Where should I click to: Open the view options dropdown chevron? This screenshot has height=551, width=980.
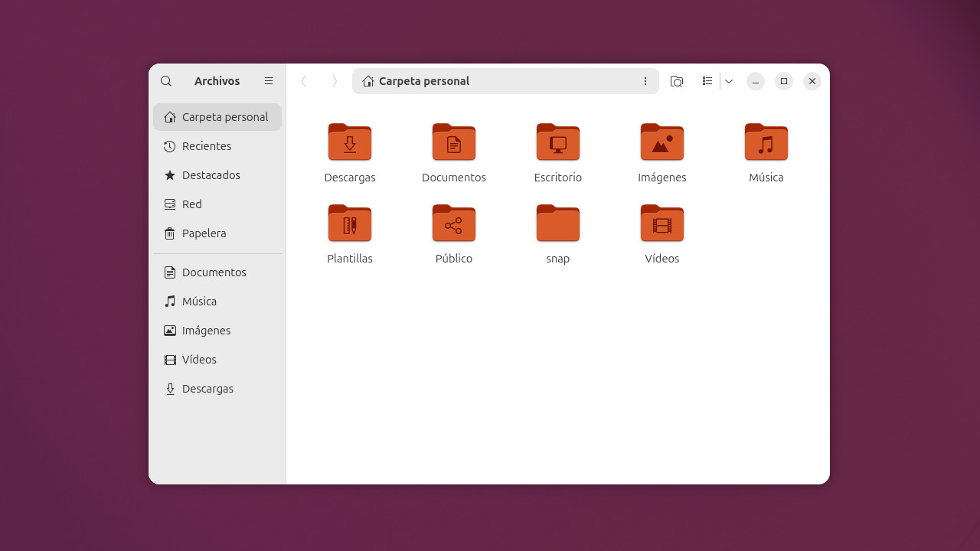(728, 80)
